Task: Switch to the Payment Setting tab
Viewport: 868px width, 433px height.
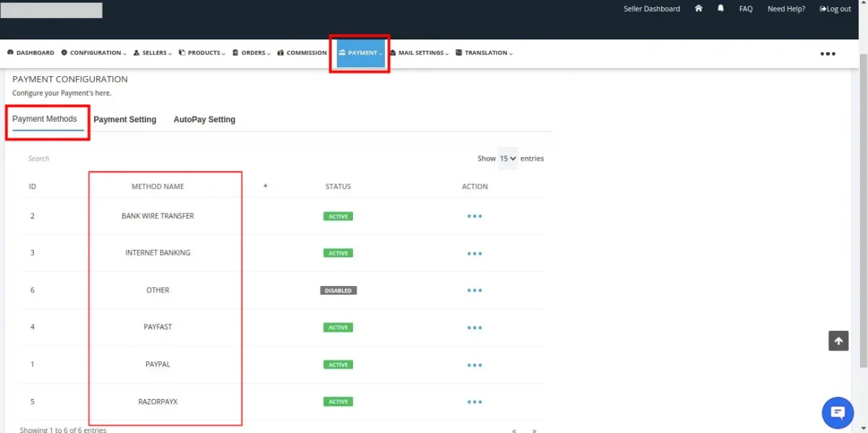Action: tap(124, 119)
